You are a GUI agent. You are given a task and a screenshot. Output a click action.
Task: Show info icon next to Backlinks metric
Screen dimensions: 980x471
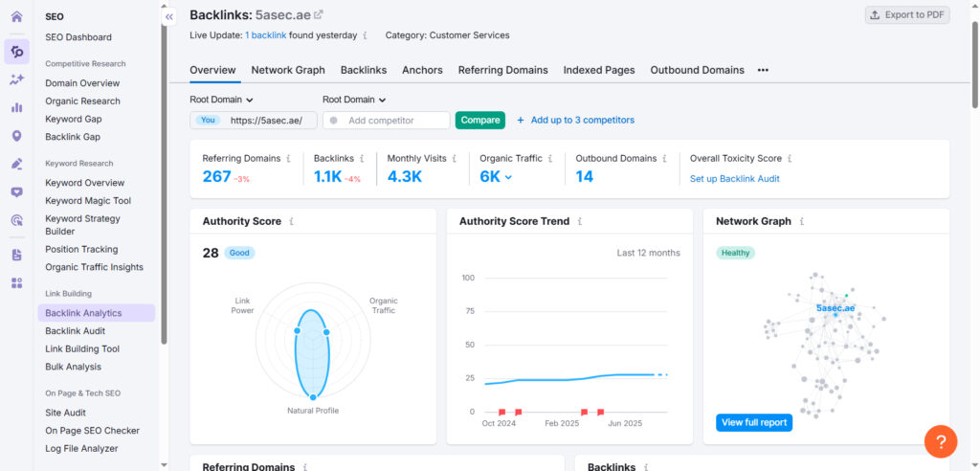[x=362, y=159]
